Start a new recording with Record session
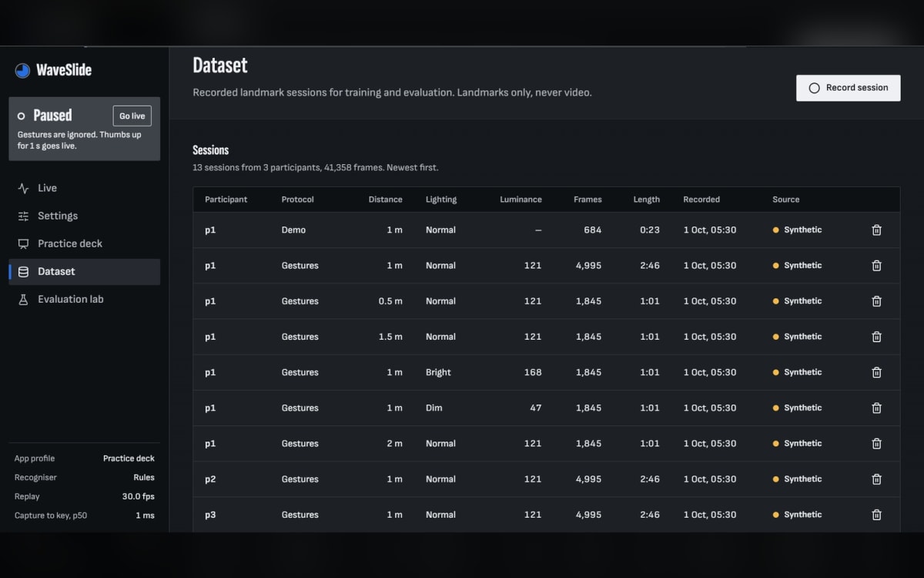Viewport: 924px width, 578px height. (x=848, y=88)
